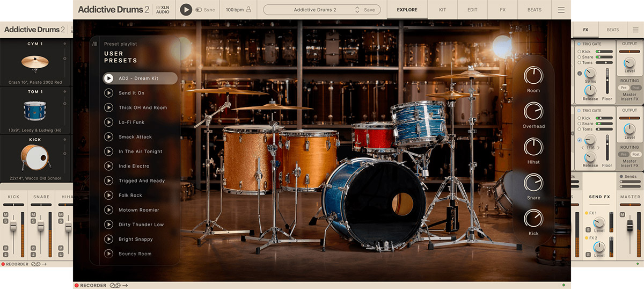Image resolution: width=644 pixels, height=289 pixels.
Task: Click the tempo-sync icon beside 1/16 knob
Action: (x=579, y=141)
